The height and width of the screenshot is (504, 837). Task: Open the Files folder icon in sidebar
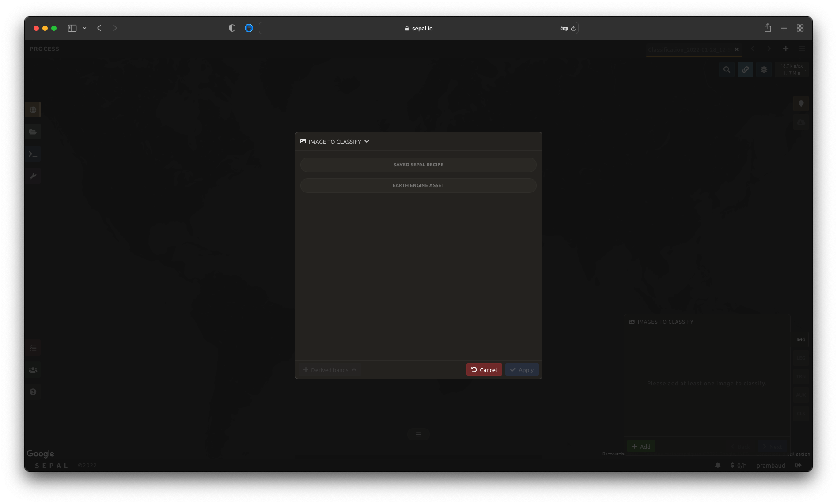click(x=33, y=132)
